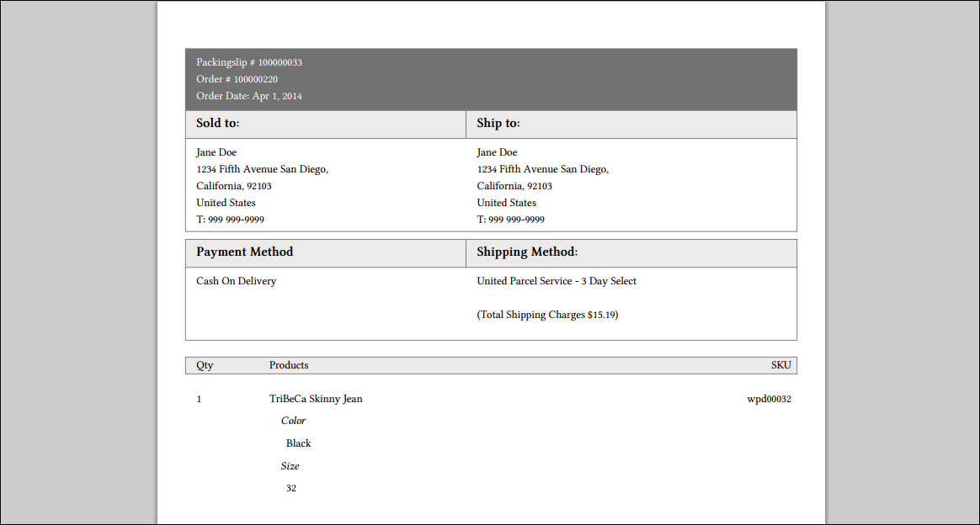The image size is (980, 525).
Task: Click the Total Shipping Charges $15.19 text
Action: 547,315
